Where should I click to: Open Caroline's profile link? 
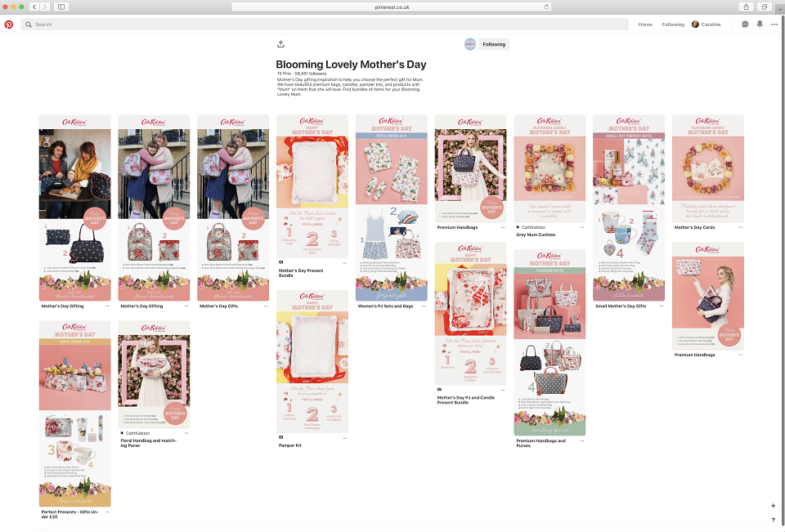(x=706, y=24)
